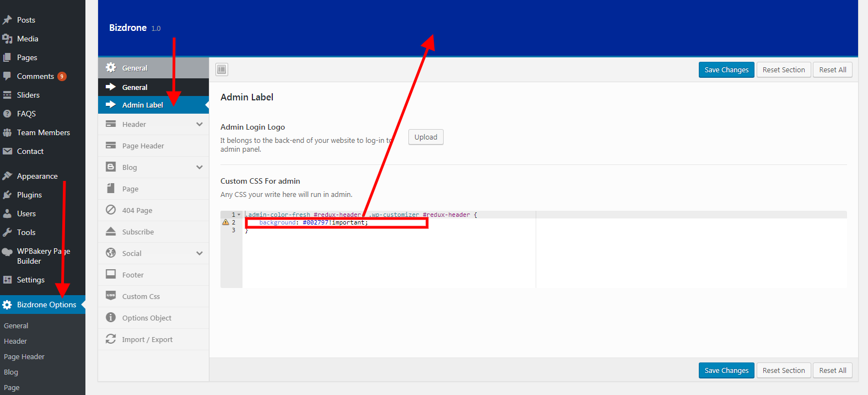Click the bottom Reset All button

[833, 370]
